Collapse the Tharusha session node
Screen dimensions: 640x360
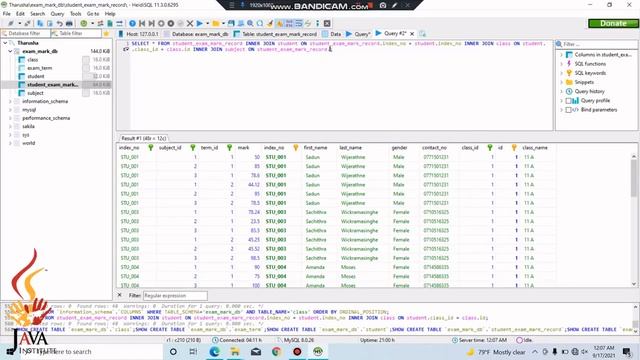[x=5, y=43]
